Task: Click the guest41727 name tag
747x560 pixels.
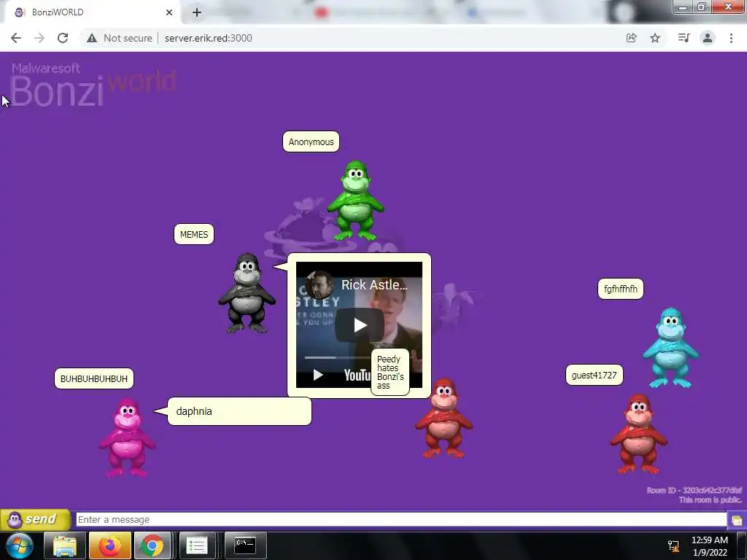Action: point(594,376)
